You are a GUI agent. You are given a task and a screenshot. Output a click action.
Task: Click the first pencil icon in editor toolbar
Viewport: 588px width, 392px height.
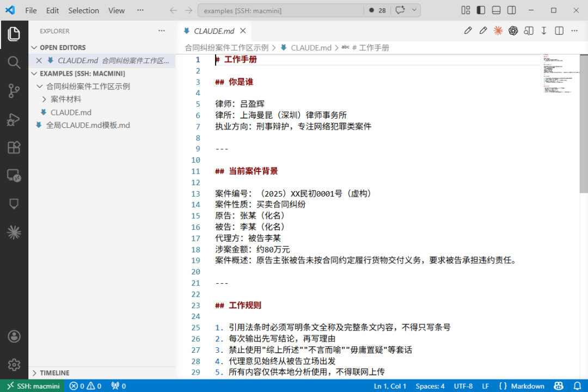click(468, 30)
